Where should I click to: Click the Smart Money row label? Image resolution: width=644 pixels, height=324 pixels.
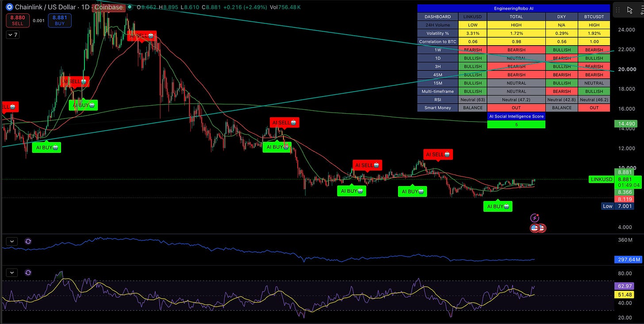pos(438,108)
